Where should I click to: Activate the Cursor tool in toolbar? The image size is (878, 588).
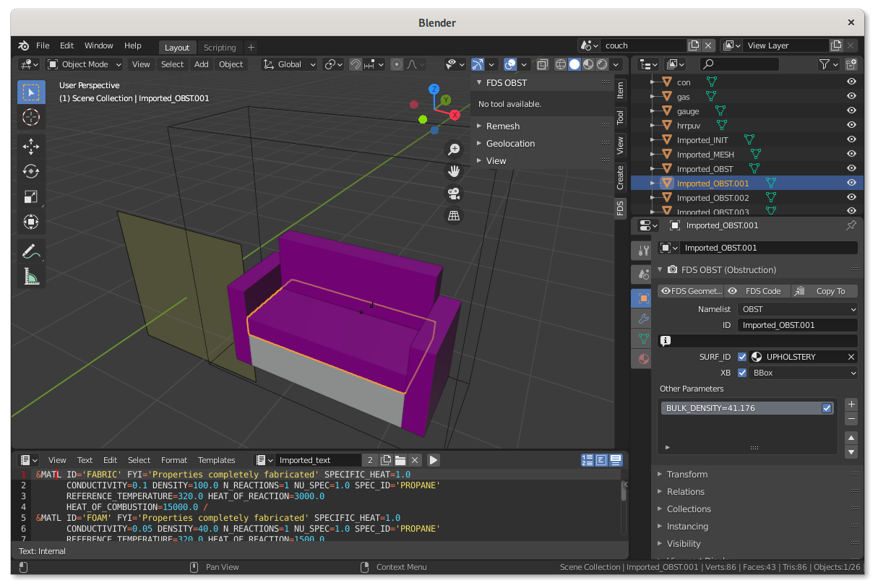click(31, 117)
